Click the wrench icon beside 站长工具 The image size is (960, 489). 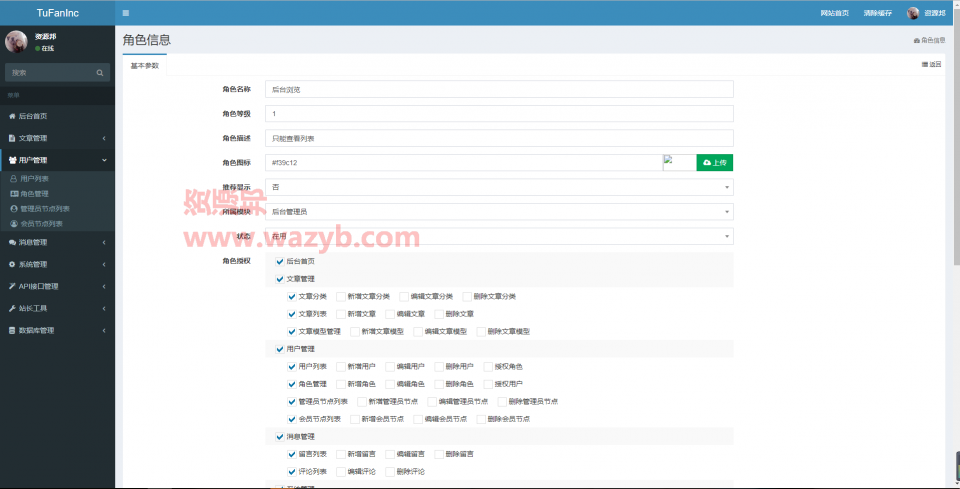tap(12, 308)
